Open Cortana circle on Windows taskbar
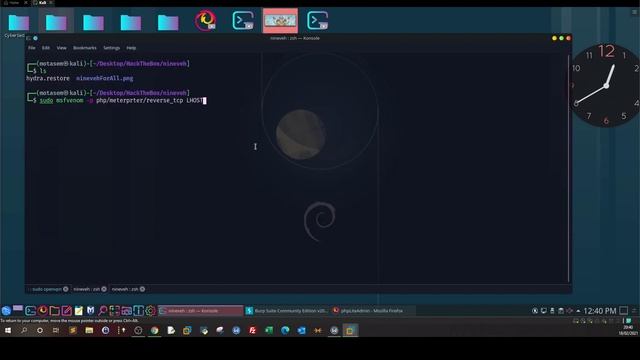 [40, 330]
